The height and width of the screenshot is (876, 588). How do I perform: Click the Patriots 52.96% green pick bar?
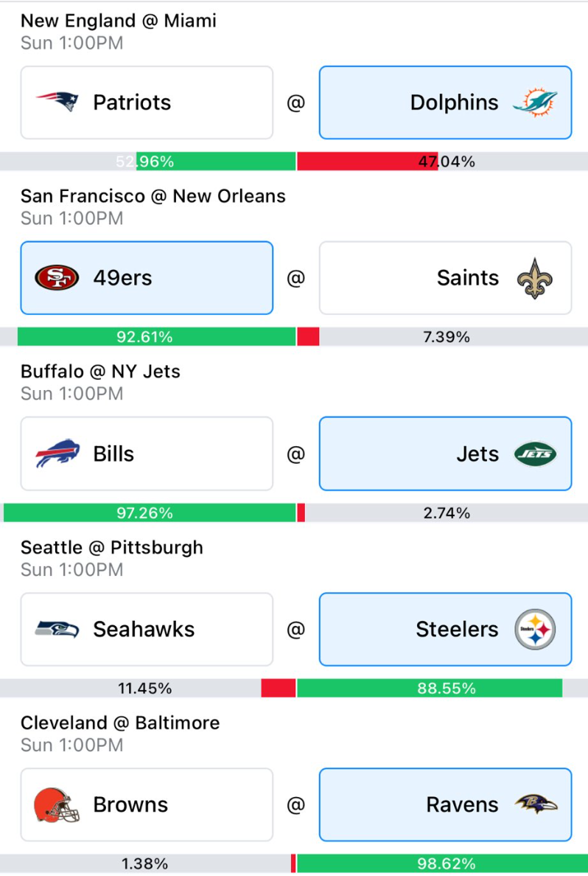[216, 161]
